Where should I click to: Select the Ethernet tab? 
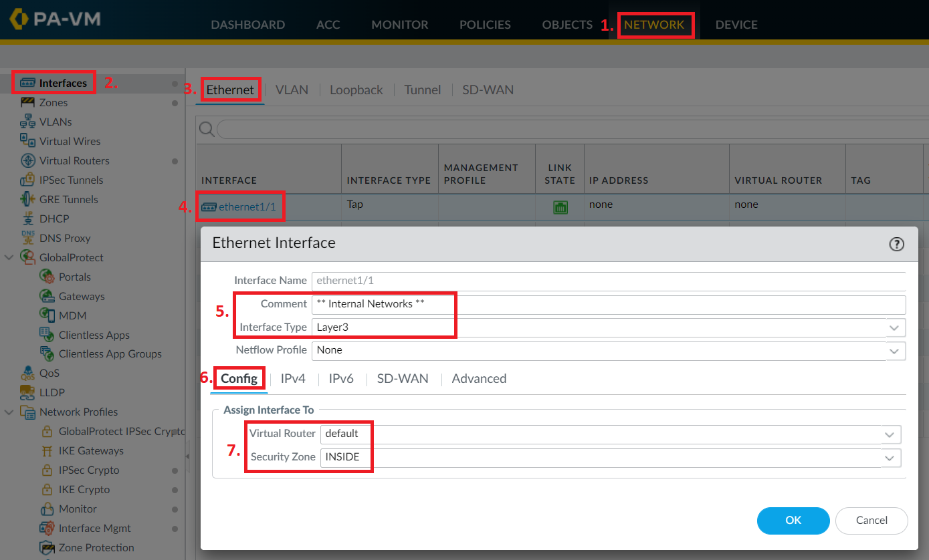230,90
